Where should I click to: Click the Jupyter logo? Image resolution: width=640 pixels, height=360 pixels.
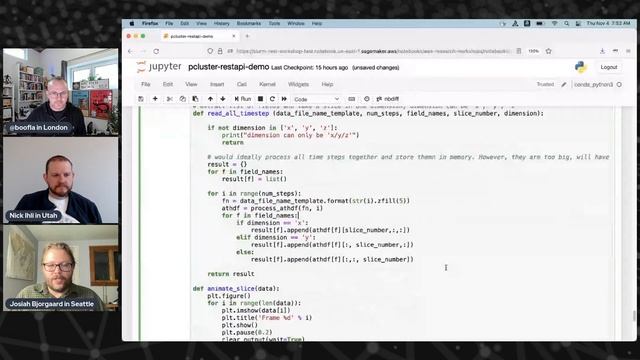pyautogui.click(x=159, y=67)
